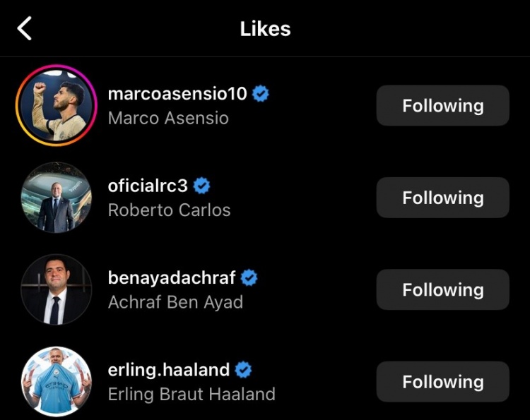
Task: Click verified badge next to marcoasensio10
Action: coord(261,94)
